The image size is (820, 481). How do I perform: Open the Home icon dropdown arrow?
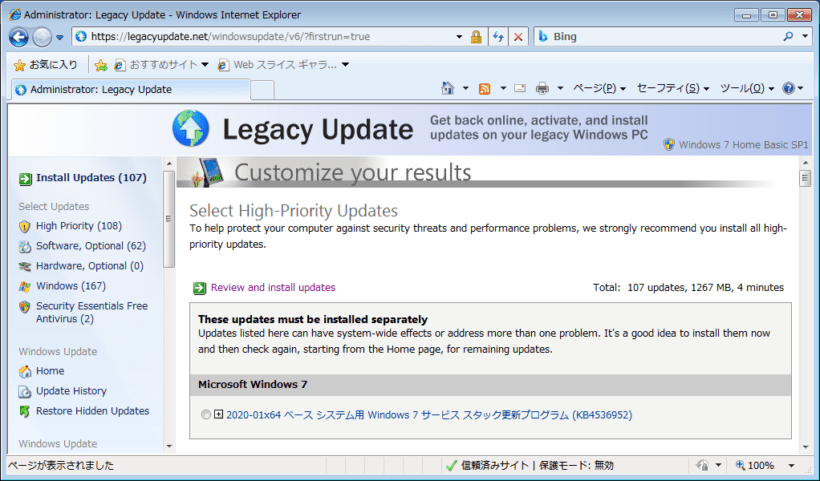(x=465, y=88)
